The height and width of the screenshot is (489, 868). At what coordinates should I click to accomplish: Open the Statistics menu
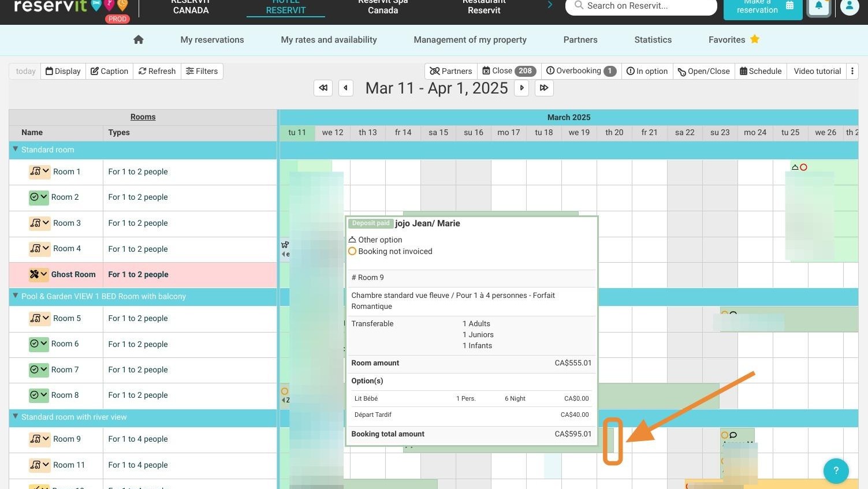tap(653, 40)
